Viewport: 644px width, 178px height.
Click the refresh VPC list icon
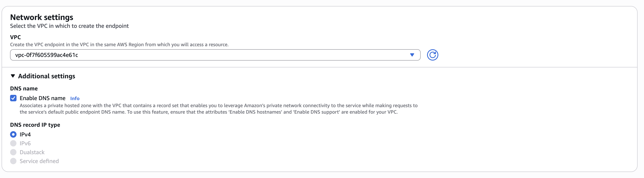[x=432, y=55]
